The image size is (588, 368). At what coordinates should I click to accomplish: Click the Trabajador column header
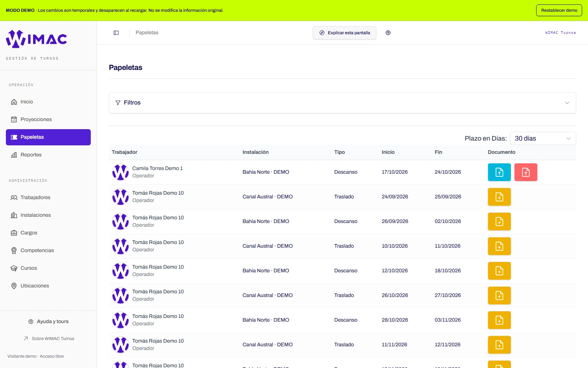coord(125,152)
